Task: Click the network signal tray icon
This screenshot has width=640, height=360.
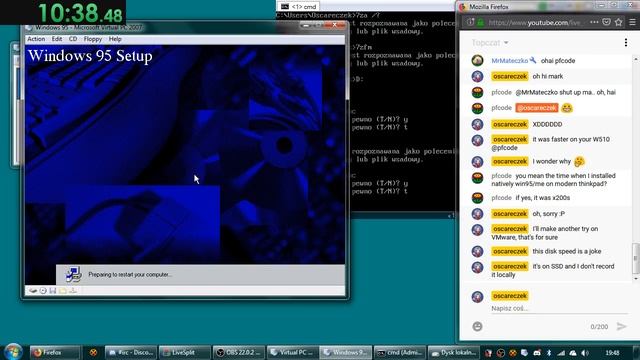Action: coord(561,353)
